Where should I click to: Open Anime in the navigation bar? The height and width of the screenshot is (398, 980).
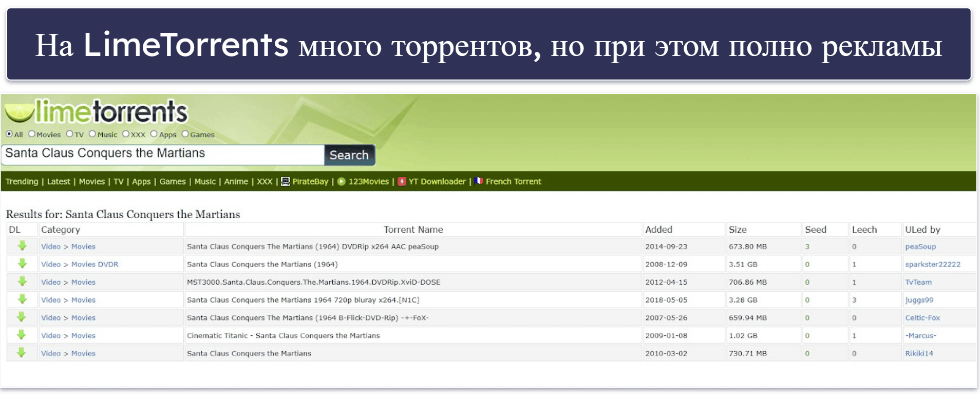coord(236,181)
